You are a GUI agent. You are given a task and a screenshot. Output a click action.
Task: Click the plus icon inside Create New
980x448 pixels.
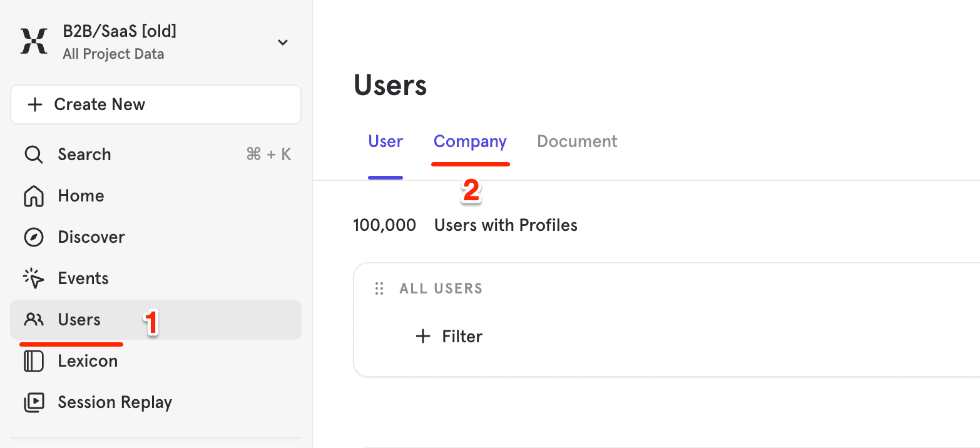[x=35, y=104]
